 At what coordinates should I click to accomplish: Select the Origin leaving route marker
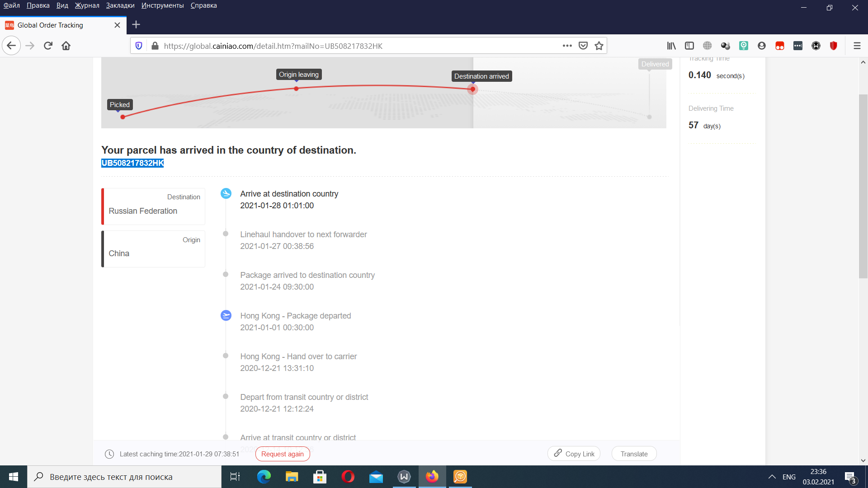[299, 75]
